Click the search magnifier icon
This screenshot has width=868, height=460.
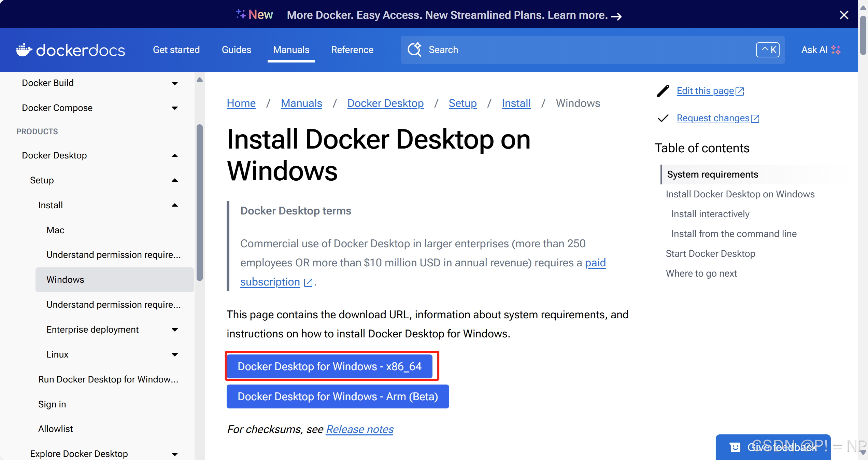(415, 50)
